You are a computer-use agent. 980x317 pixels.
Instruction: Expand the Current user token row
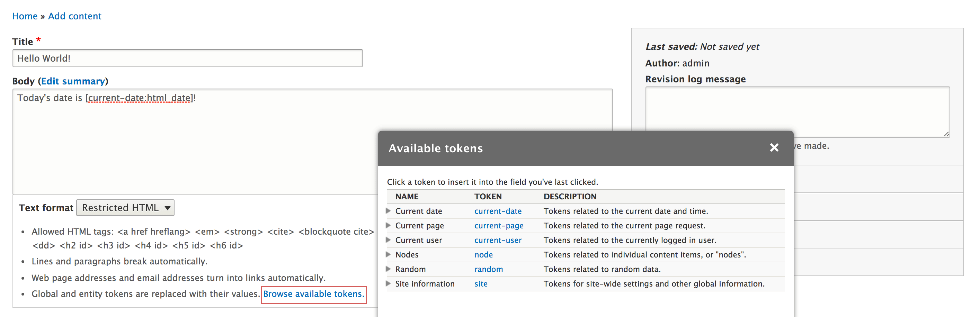[388, 240]
